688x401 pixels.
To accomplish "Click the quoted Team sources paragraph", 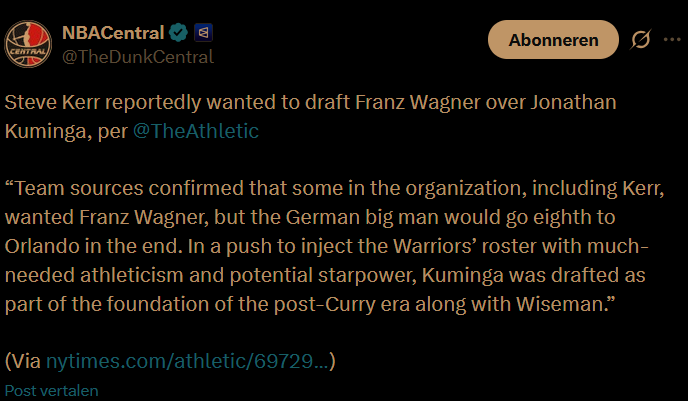I will pyautogui.click(x=334, y=246).
